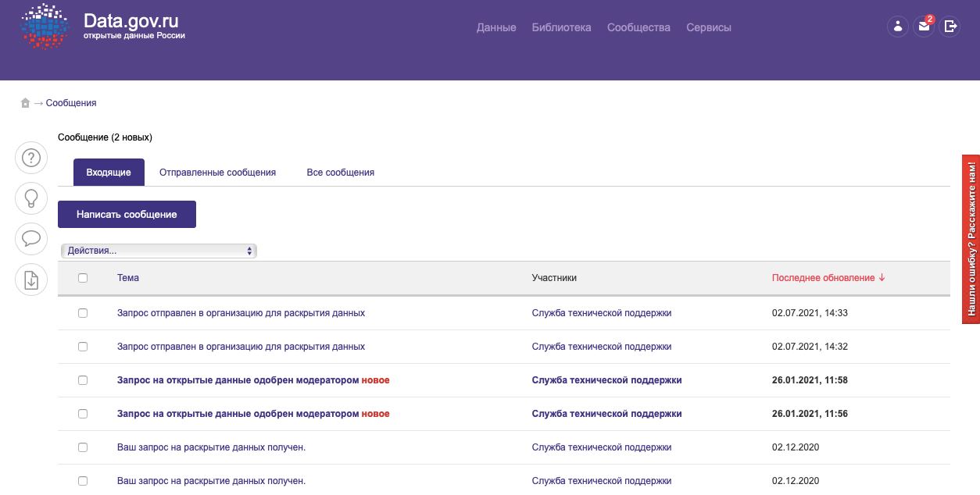This screenshot has height=495, width=980.
Task: Click the document download sidebar icon
Action: coord(31,280)
